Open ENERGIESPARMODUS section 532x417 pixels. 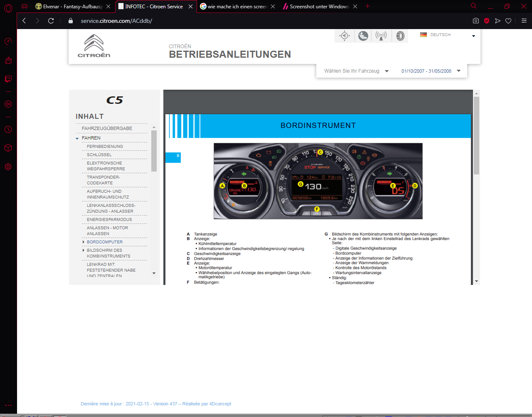(x=109, y=219)
